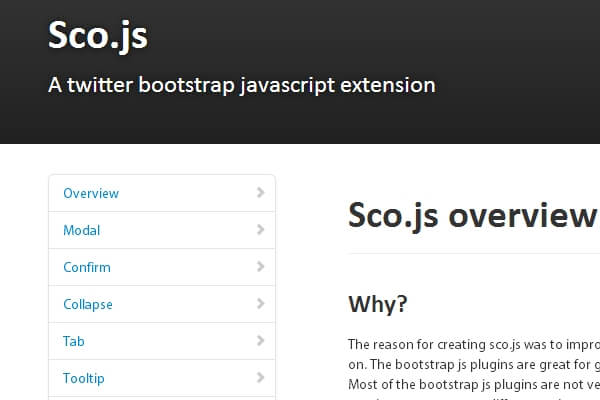The width and height of the screenshot is (600, 400).
Task: Go to the Modal sidebar entry
Action: pos(82,230)
